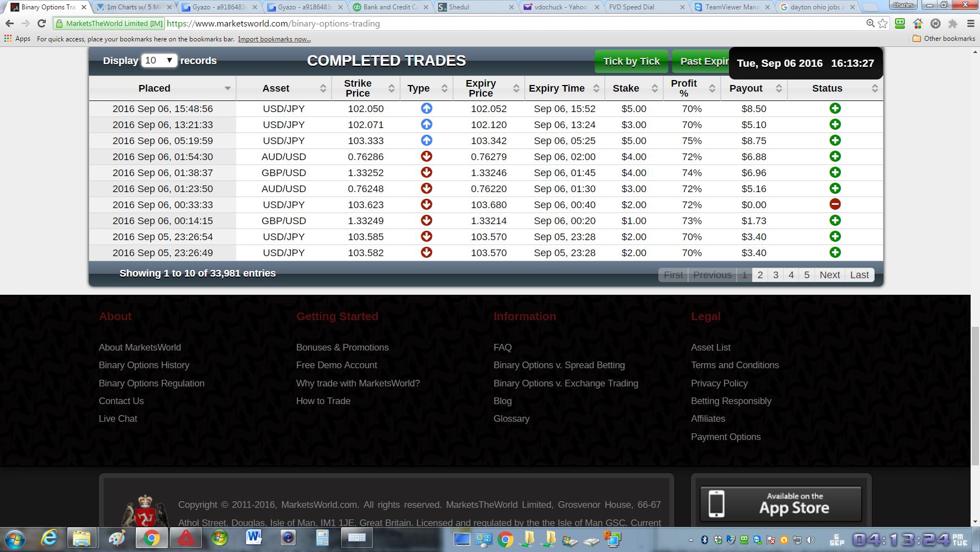The height and width of the screenshot is (552, 980).
Task: Click the Import bookmarks now link
Action: (274, 39)
